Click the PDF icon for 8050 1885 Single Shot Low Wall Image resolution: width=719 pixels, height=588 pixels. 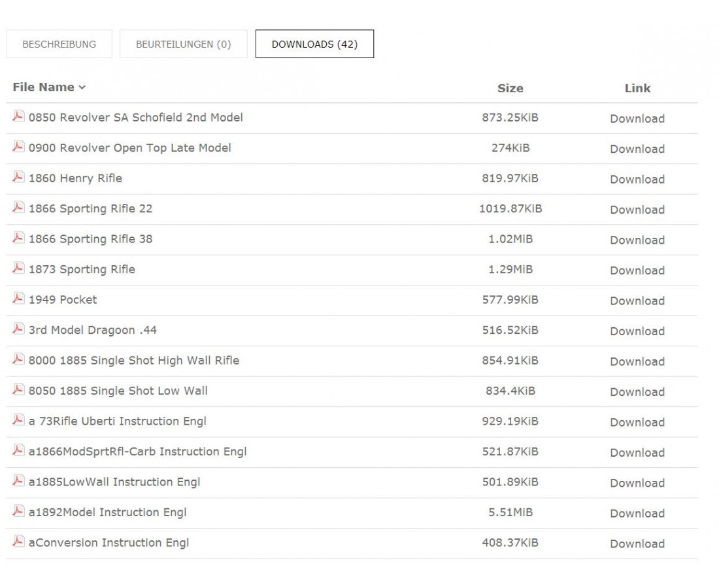coord(18,390)
